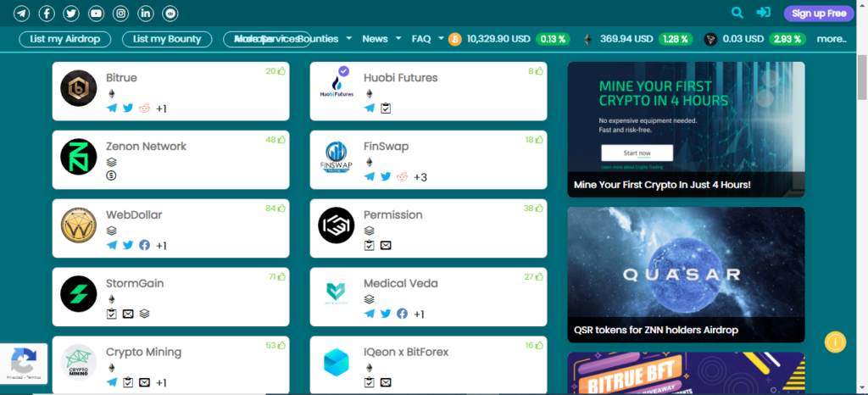Open the IQeon x BitForex title
This screenshot has width=868, height=395.
pyautogui.click(x=406, y=352)
